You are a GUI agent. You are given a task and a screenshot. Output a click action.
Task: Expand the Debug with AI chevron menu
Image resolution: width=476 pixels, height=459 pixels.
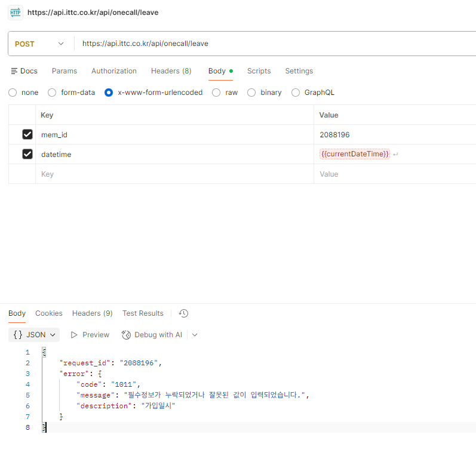[x=195, y=335]
